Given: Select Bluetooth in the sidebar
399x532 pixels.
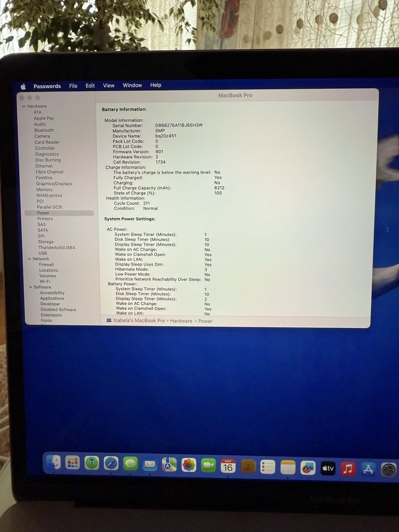Looking at the screenshot, I should (x=44, y=130).
